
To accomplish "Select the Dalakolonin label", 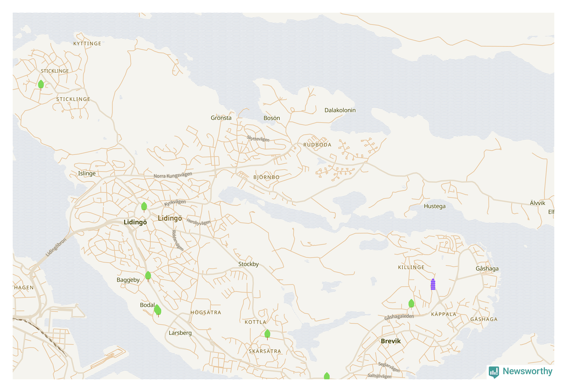I will coord(340,110).
